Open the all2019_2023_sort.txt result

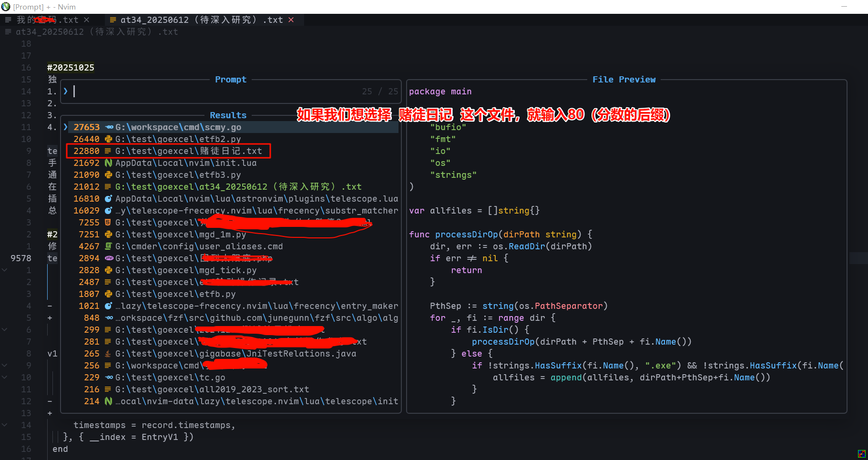tap(212, 389)
